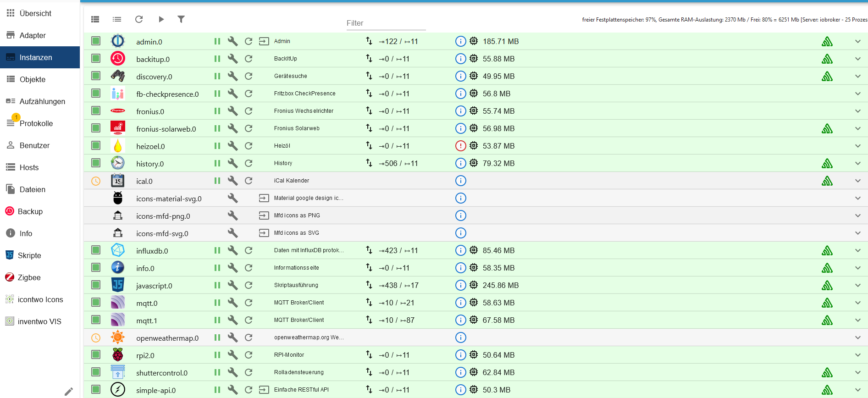Open inventwo VIS in the sidebar
The height and width of the screenshot is (398, 868).
[40, 321]
